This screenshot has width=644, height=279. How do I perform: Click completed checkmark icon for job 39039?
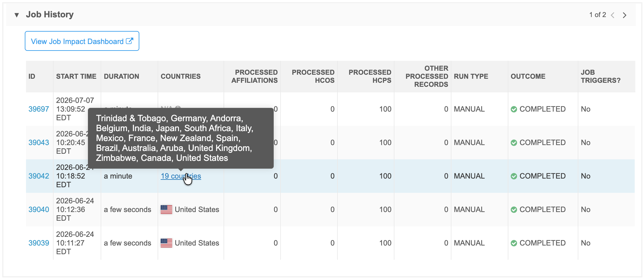coord(514,243)
